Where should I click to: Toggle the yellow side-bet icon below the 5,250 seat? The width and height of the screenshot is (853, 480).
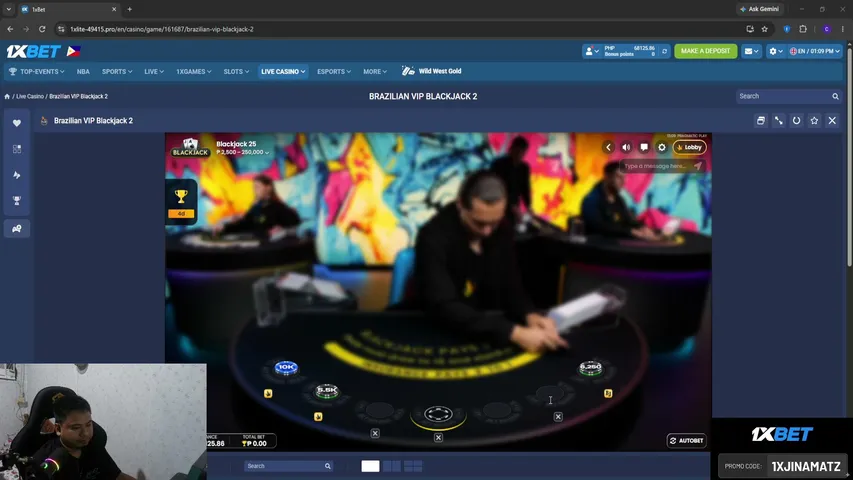tap(608, 393)
